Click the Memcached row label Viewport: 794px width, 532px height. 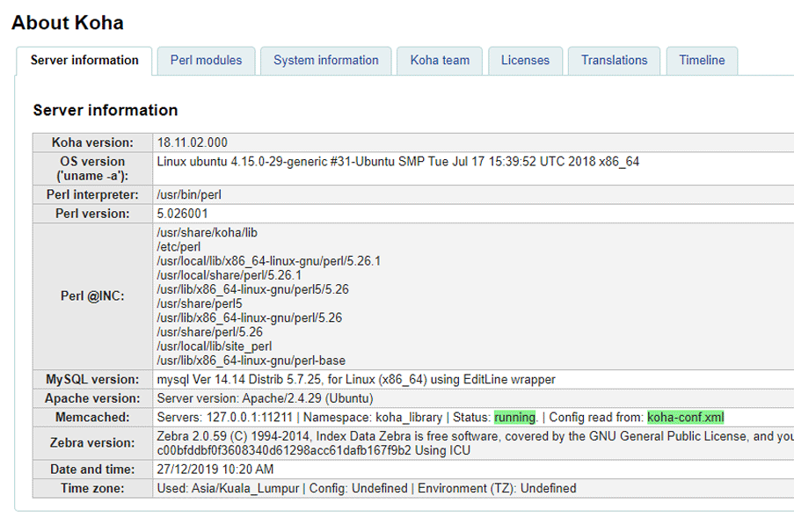pos(92,418)
